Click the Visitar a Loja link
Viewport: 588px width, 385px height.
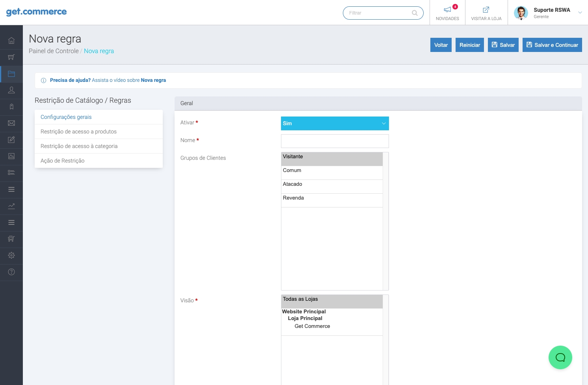(x=486, y=13)
